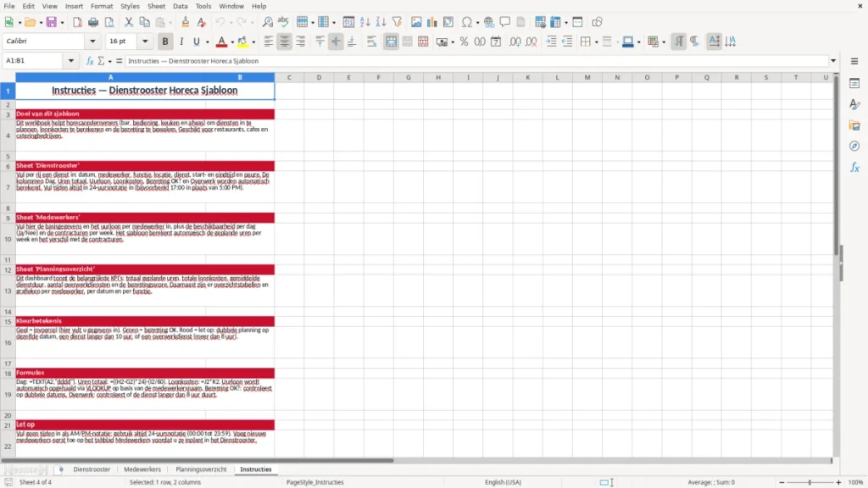868x488 pixels.
Task: Click the formula bar Formula (=) button
Action: click(x=119, y=61)
